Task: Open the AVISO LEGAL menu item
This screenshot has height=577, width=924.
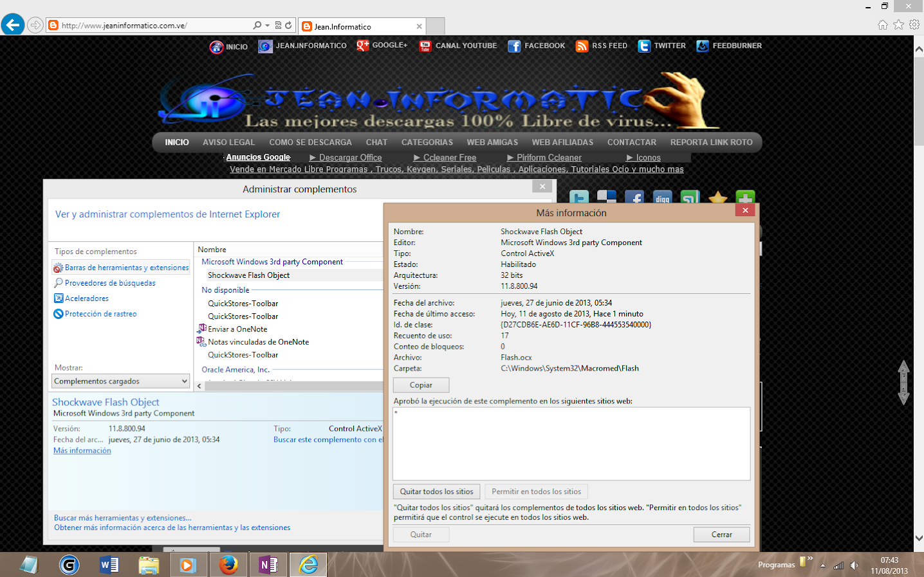Action: point(228,142)
